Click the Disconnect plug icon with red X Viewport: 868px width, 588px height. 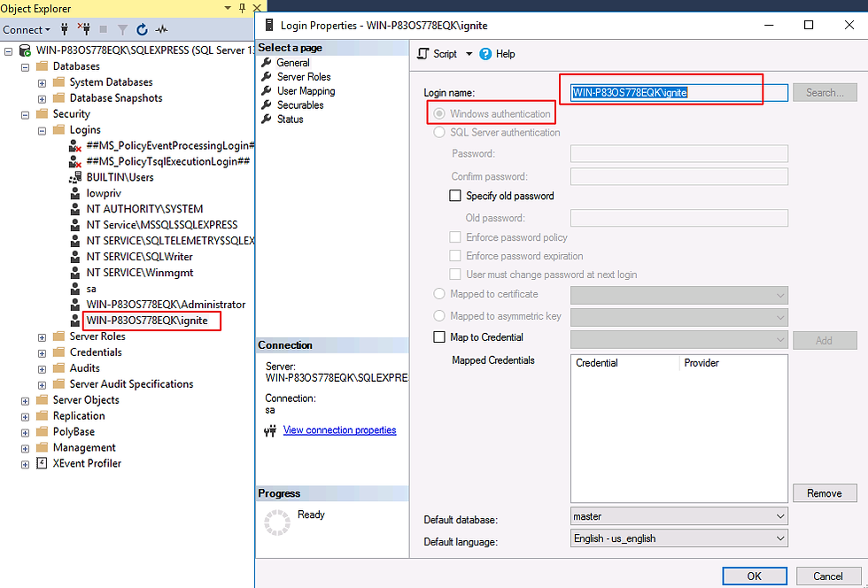84,29
